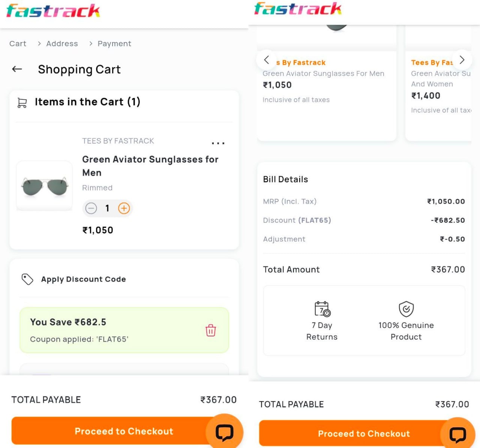Click the left carousel chevron for recommended products

point(266,60)
